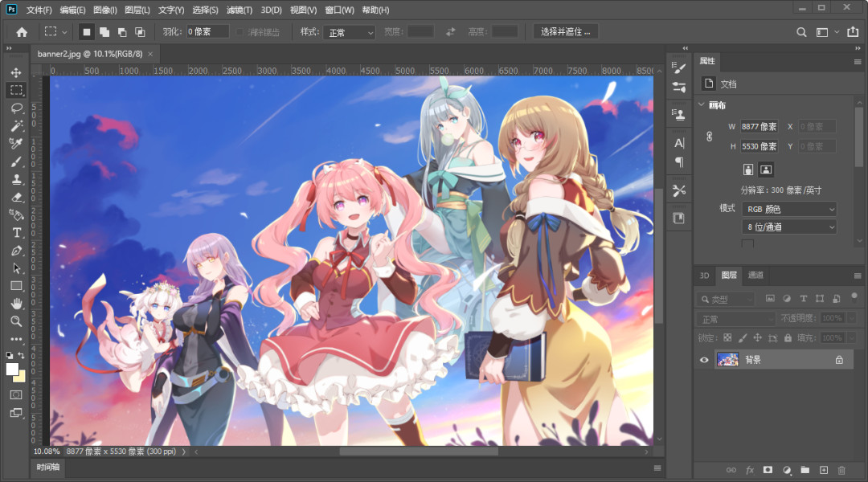The image size is (868, 482).
Task: Open the layer 类型 filter dropdown
Action: [x=725, y=299]
